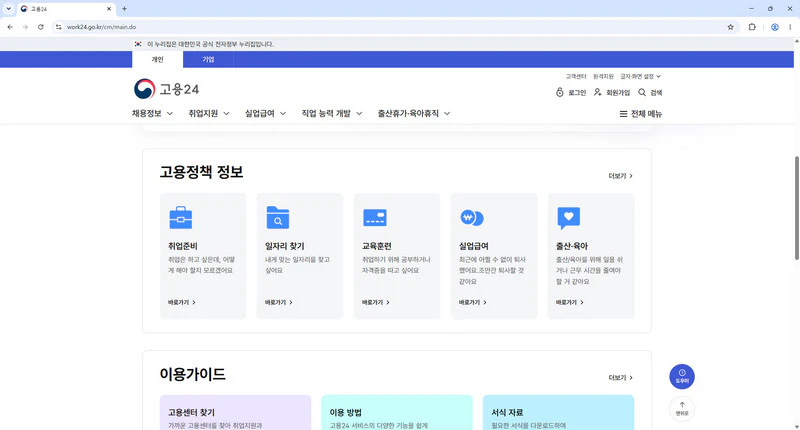800x430 pixels.
Task: Open the 직업 능력 개발 menu
Action: coord(332,113)
